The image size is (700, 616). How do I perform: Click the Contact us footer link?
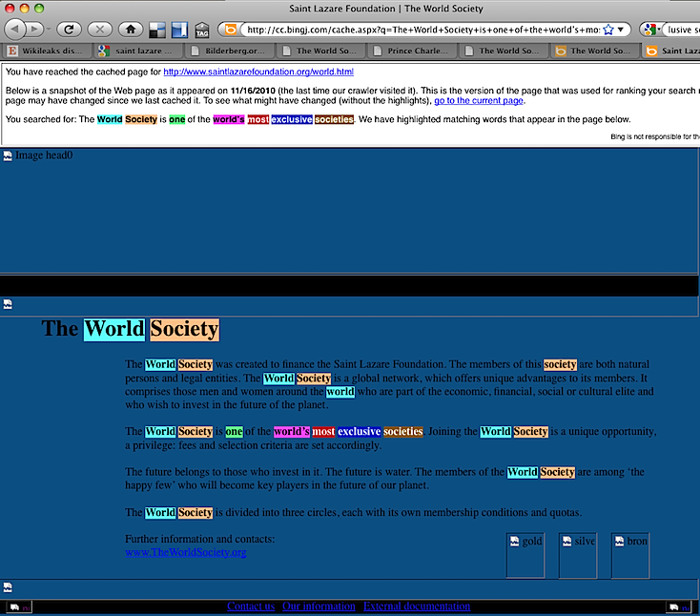[251, 606]
